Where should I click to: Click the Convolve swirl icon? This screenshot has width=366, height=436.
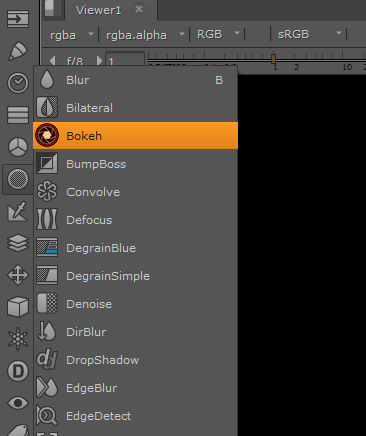47,191
